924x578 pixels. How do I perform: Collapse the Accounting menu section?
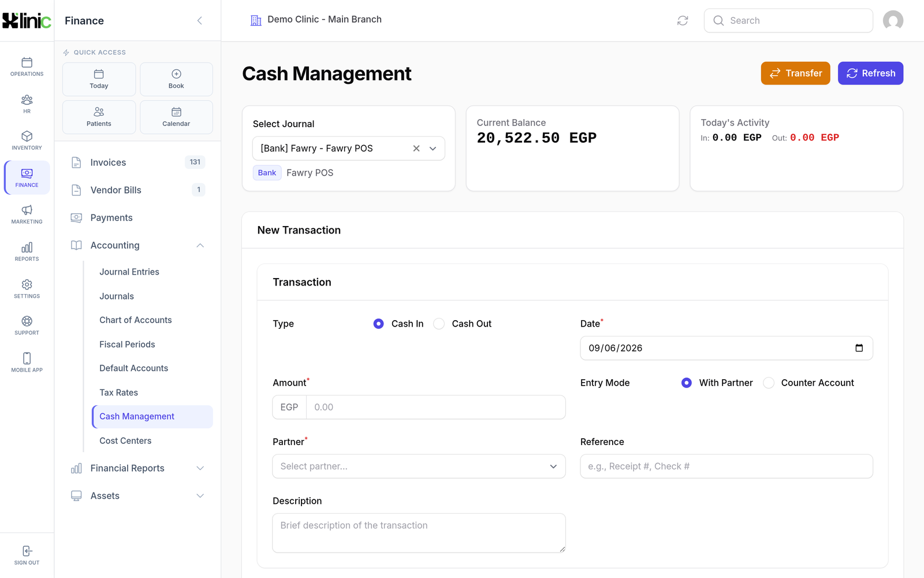click(200, 246)
